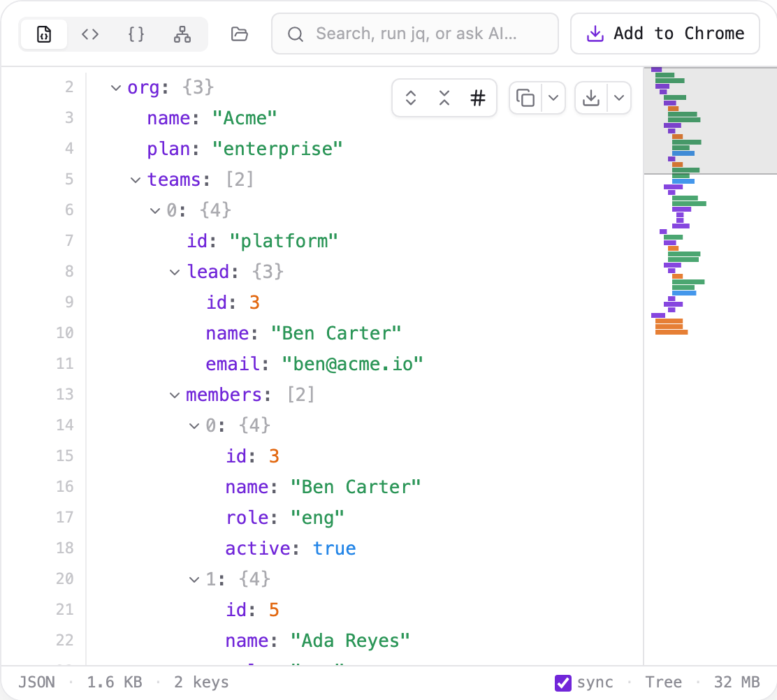Click "ben@acme.io" email value

[x=352, y=364]
